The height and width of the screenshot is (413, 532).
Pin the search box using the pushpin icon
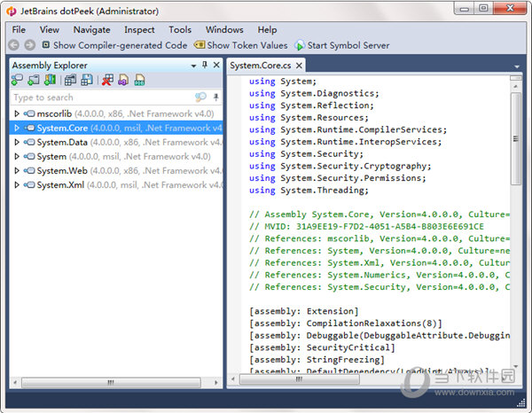pyautogui.click(x=215, y=97)
